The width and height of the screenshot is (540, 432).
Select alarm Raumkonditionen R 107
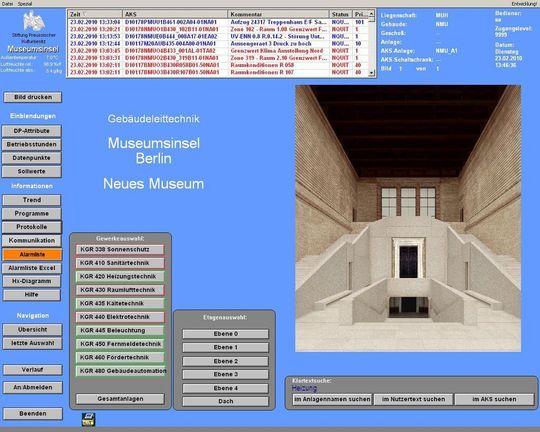pyautogui.click(x=218, y=72)
